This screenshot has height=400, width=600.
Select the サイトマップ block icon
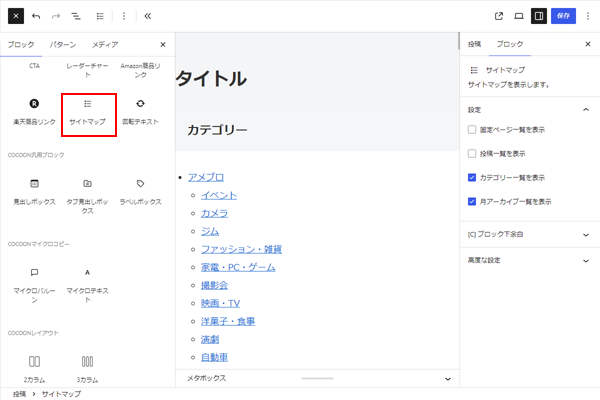pyautogui.click(x=88, y=104)
